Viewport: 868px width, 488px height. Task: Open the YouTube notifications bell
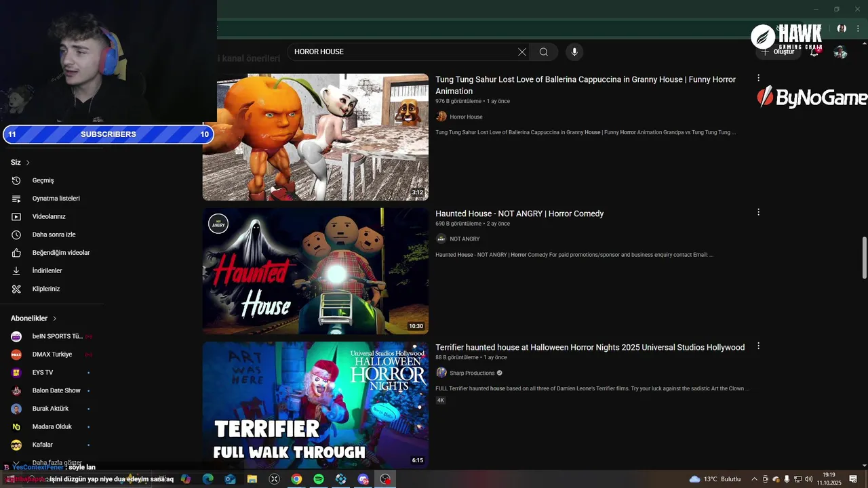click(x=814, y=52)
